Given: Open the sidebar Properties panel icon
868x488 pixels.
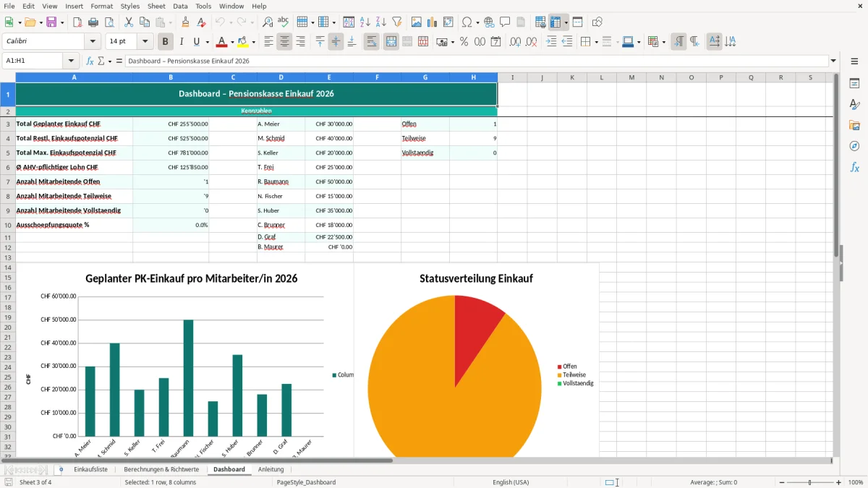Looking at the screenshot, I should coord(854,83).
